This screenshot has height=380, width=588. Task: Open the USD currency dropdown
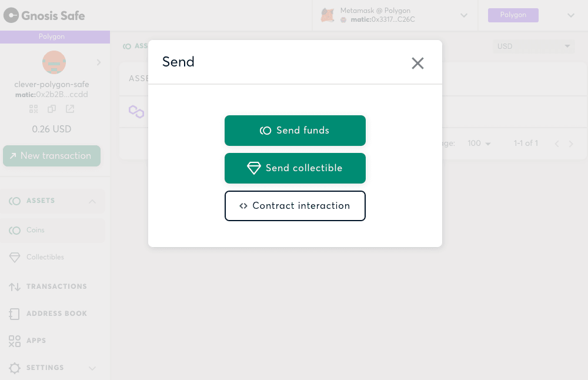tap(534, 46)
